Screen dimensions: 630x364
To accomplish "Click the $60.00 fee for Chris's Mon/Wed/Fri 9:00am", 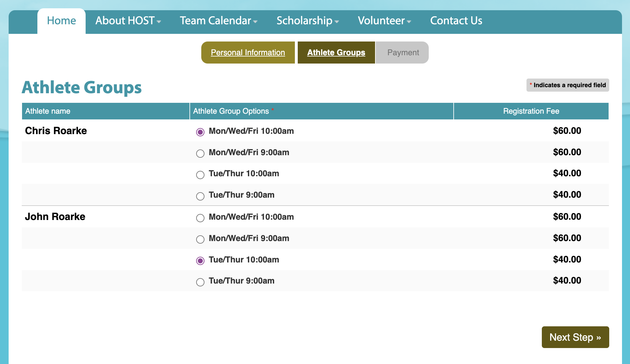I will (567, 152).
